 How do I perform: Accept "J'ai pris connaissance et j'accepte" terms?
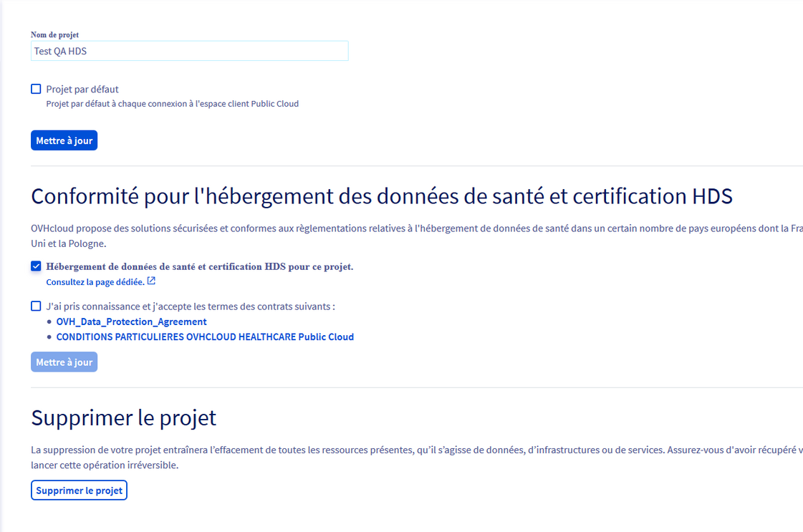36,306
